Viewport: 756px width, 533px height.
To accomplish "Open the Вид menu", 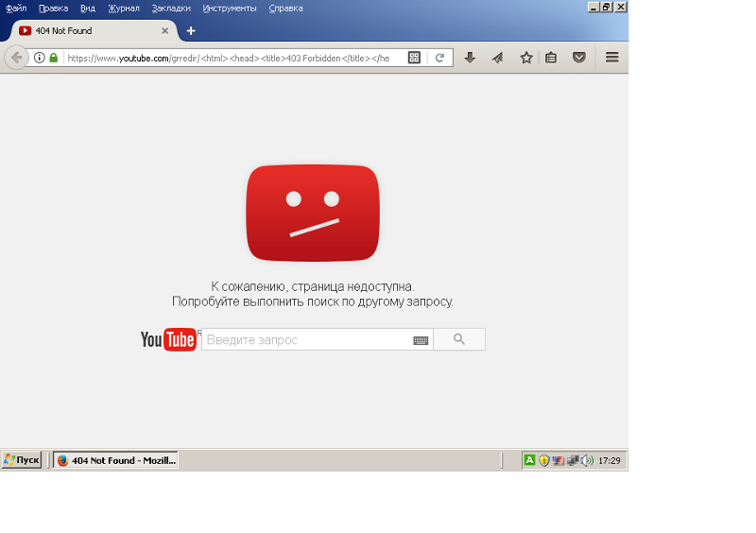I will [88, 9].
